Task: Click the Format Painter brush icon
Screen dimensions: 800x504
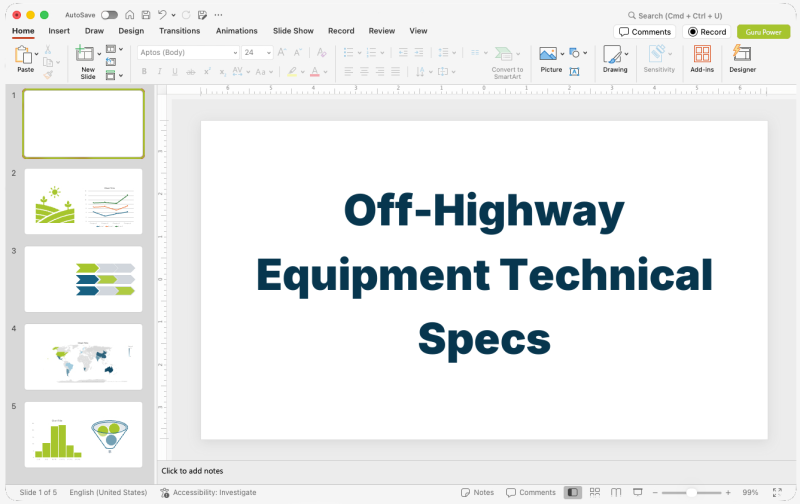Action: click(48, 74)
